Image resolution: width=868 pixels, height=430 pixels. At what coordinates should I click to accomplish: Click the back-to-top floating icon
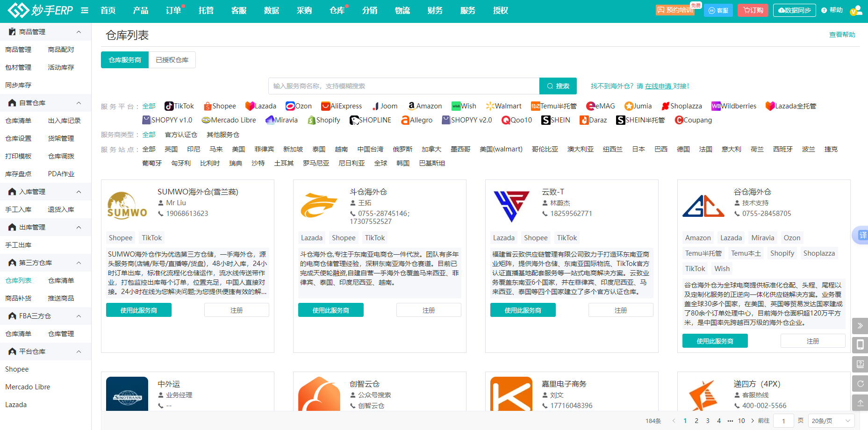860,402
